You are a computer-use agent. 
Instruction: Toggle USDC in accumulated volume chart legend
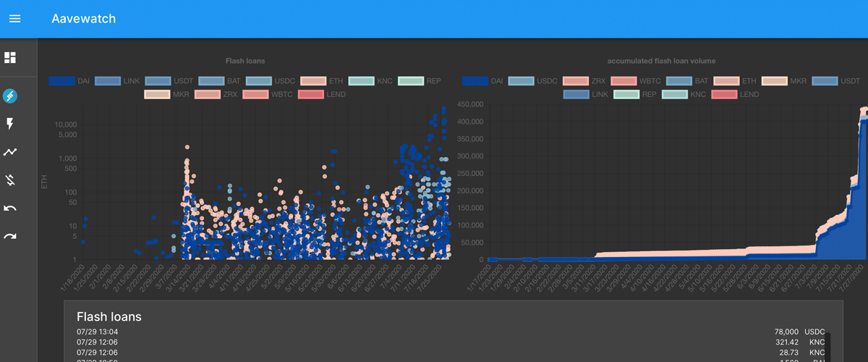[532, 81]
